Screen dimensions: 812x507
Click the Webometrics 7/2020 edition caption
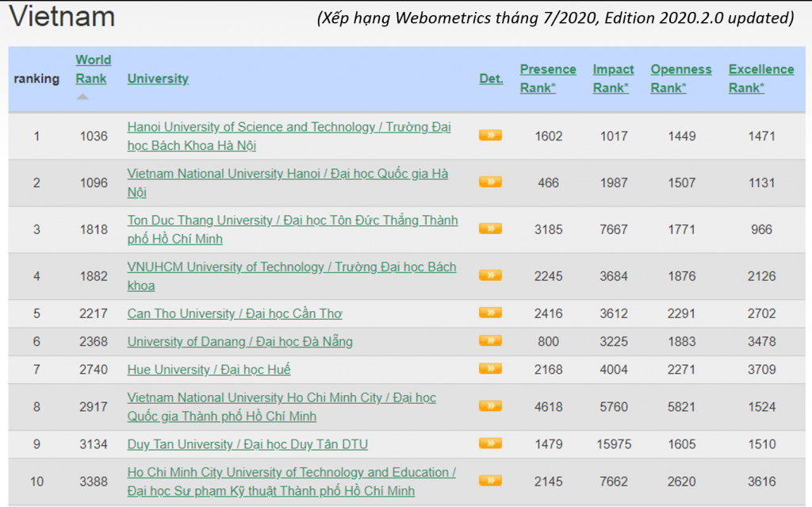click(x=555, y=18)
